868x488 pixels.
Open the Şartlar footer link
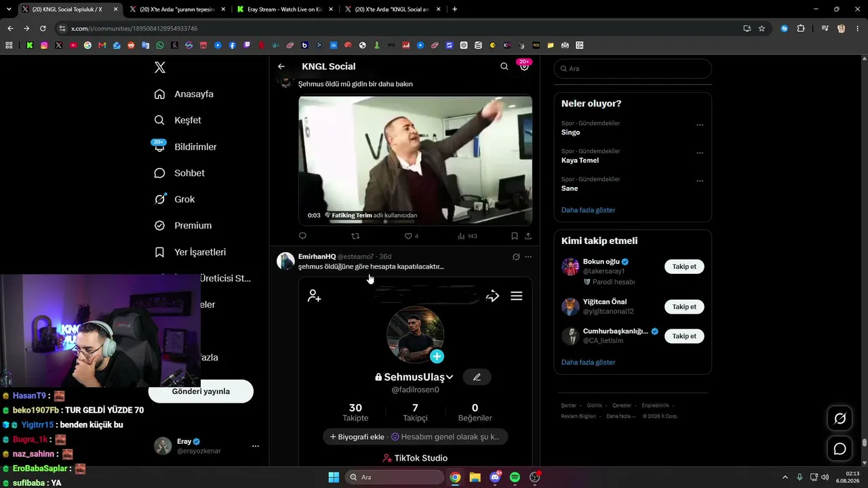568,405
